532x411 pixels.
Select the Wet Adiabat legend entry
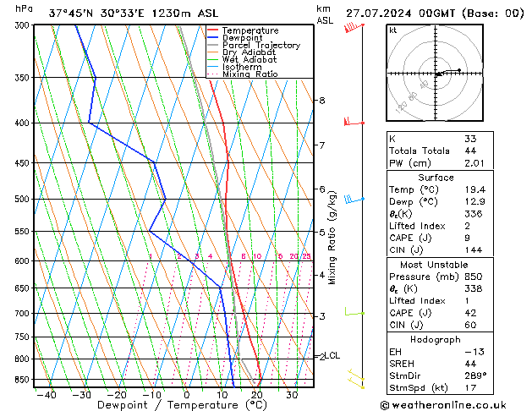[x=250, y=60]
